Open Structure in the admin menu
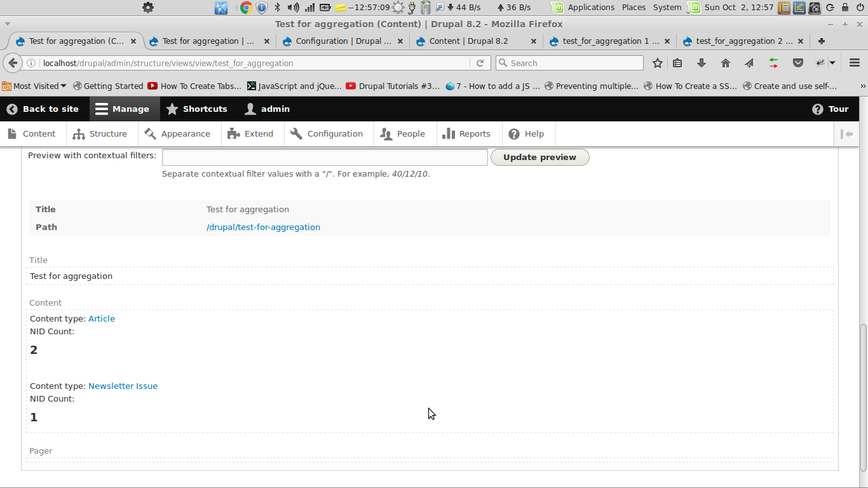This screenshot has height=488, width=868. coord(101,133)
